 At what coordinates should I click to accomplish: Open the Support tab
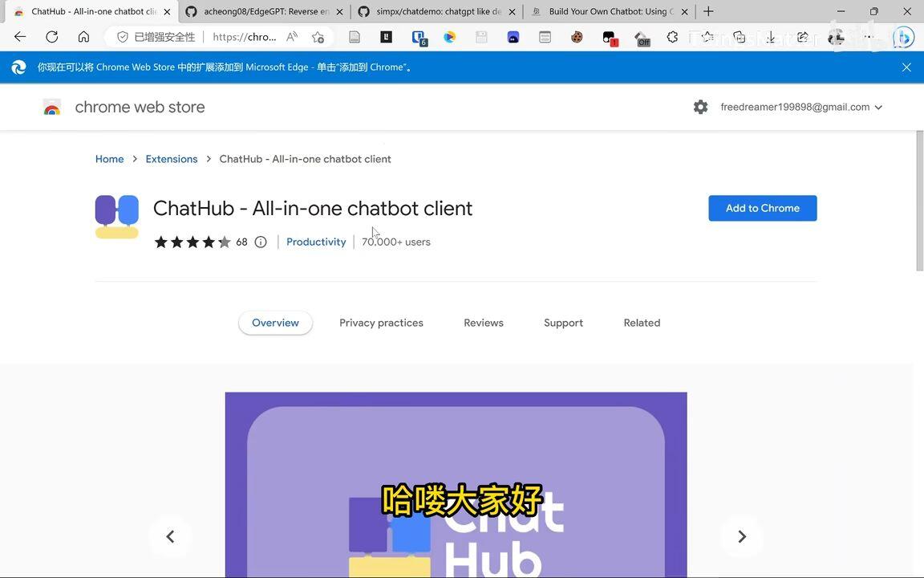click(x=563, y=323)
